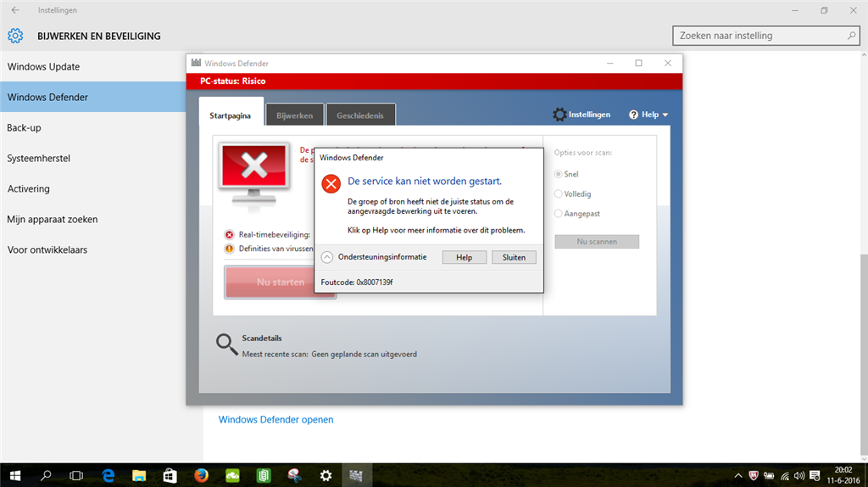868x487 pixels.
Task: Open the volume control tray icon
Action: coord(799,475)
